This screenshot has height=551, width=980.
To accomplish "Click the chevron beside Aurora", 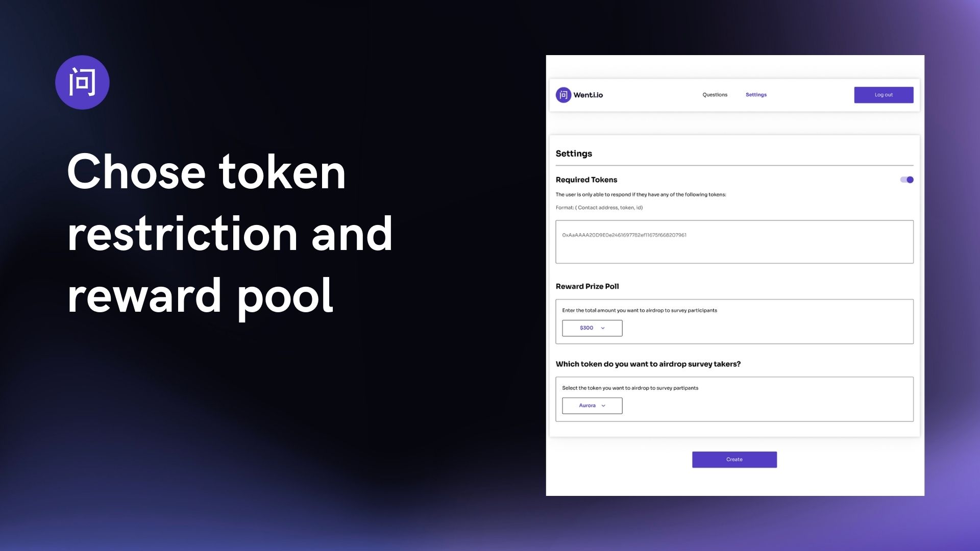I will (603, 406).
